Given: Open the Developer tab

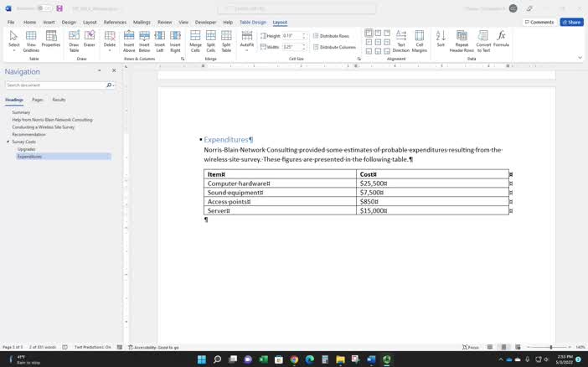Looking at the screenshot, I should pyautogui.click(x=205, y=22).
